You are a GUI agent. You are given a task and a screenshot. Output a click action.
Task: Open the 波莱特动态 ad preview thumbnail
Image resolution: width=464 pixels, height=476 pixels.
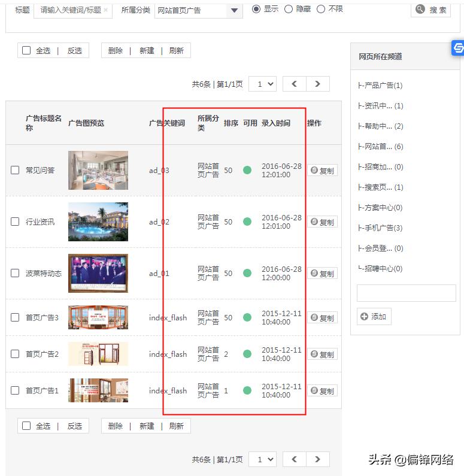coord(98,273)
